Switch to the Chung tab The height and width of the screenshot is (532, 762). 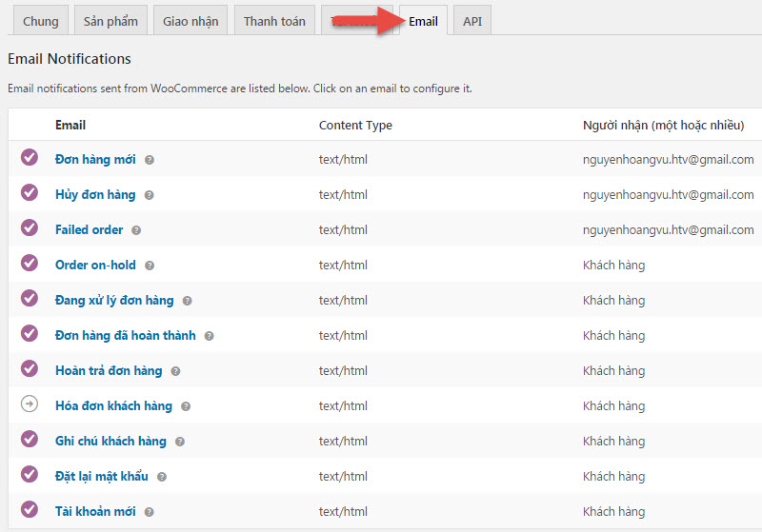[x=41, y=20]
